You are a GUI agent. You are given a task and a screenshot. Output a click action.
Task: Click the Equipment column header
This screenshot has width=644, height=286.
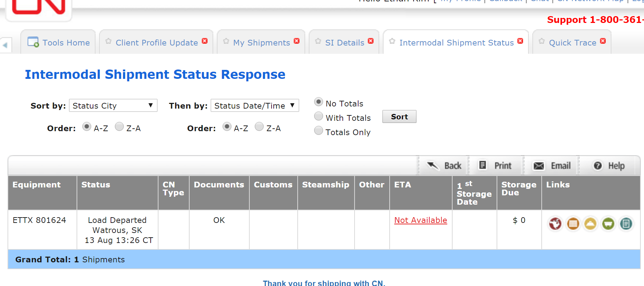click(42, 193)
